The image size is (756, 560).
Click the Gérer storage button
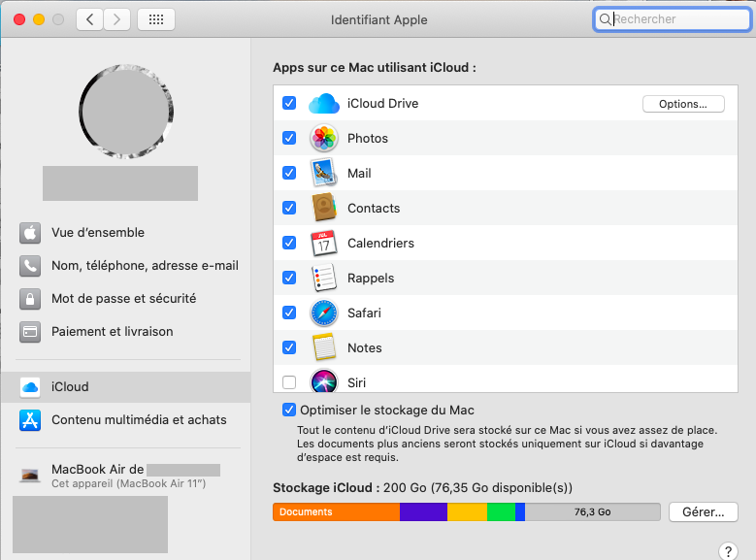pos(703,511)
